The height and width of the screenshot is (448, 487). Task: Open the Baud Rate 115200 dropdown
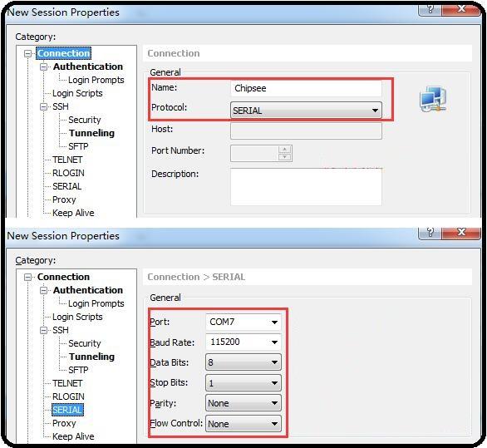243,342
